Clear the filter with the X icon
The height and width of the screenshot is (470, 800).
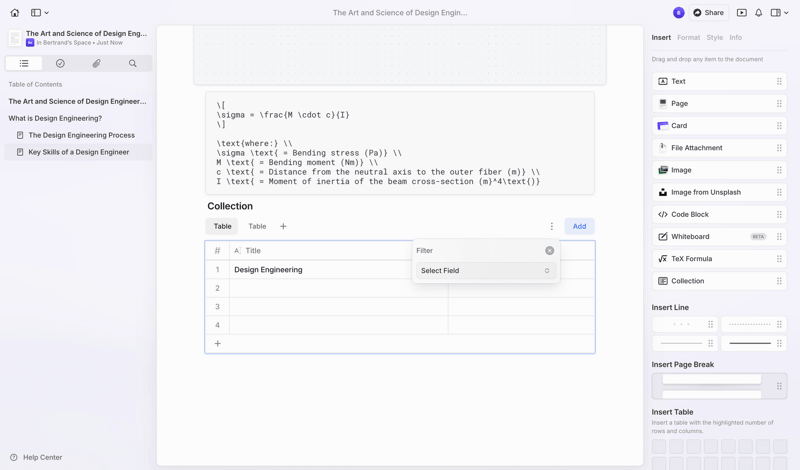[x=549, y=251]
